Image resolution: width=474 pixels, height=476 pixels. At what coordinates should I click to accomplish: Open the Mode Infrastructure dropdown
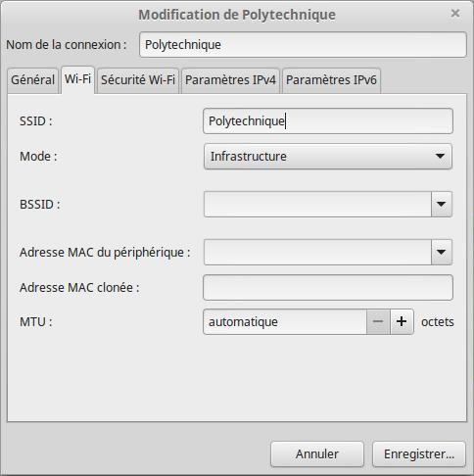tap(328, 157)
